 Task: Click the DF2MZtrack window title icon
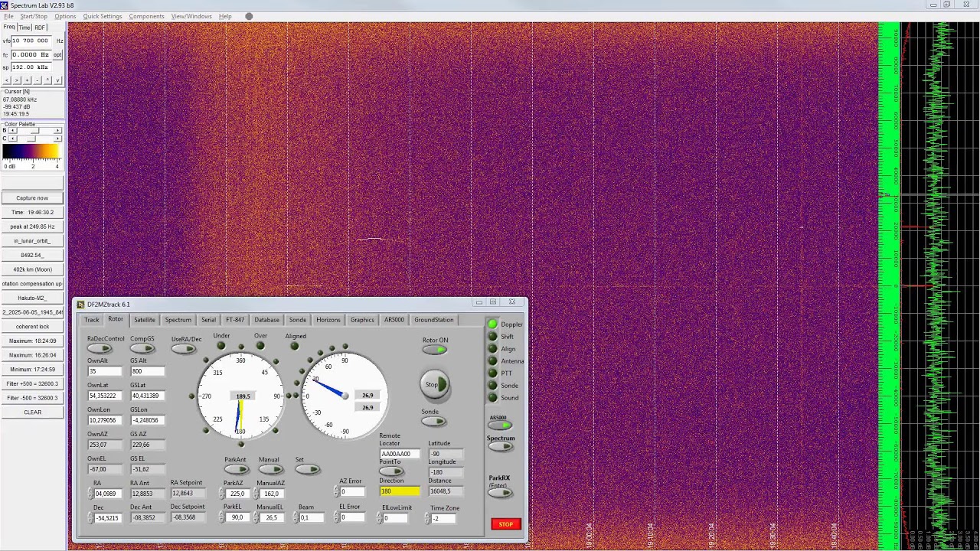(81, 305)
